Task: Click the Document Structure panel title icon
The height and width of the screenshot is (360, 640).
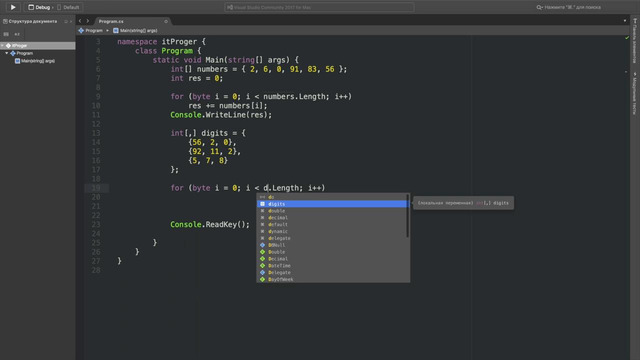Action: point(5,21)
